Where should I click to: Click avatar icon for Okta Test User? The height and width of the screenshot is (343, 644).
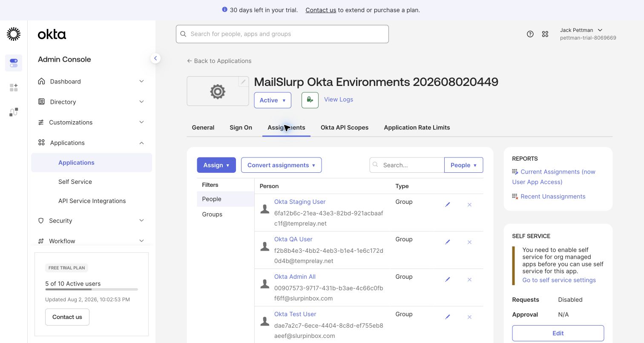coord(265,321)
